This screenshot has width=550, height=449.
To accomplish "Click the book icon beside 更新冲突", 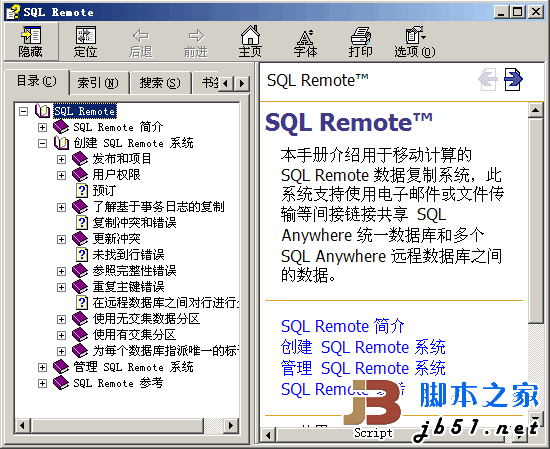I will pyautogui.click(x=80, y=239).
